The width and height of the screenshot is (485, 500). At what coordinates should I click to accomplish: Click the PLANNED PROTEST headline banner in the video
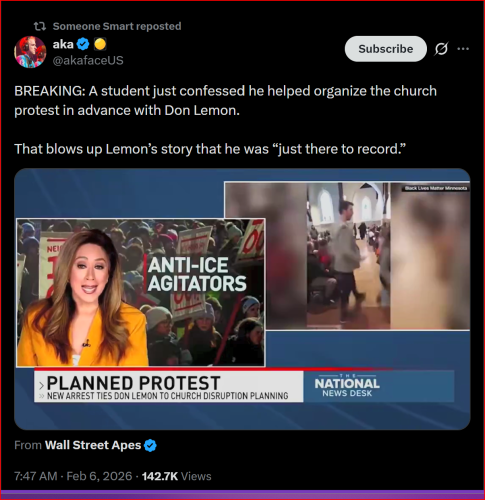(169, 386)
